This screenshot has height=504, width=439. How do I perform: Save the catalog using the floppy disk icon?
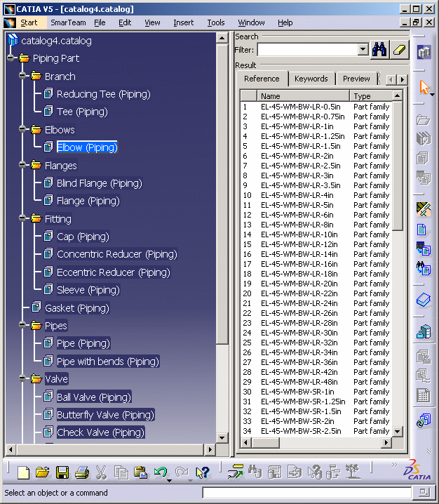coord(62,473)
